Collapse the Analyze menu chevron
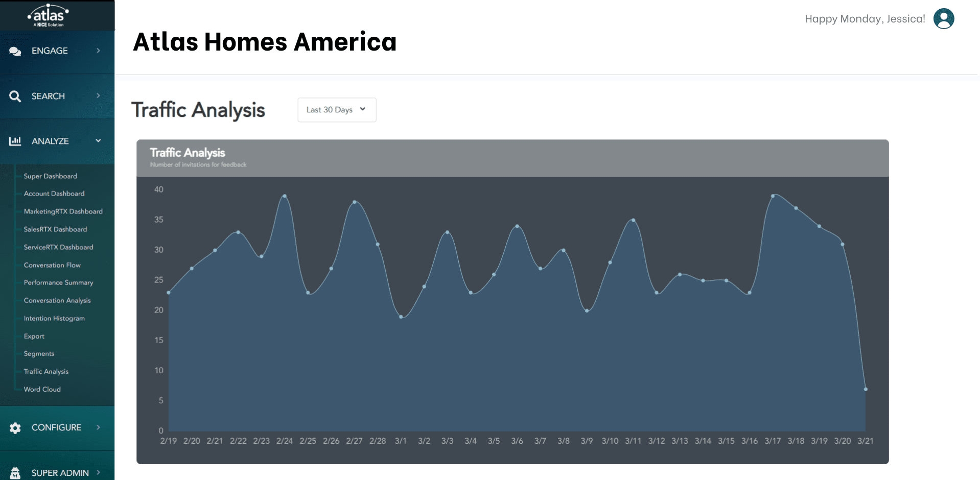This screenshot has width=980, height=480. tap(98, 140)
